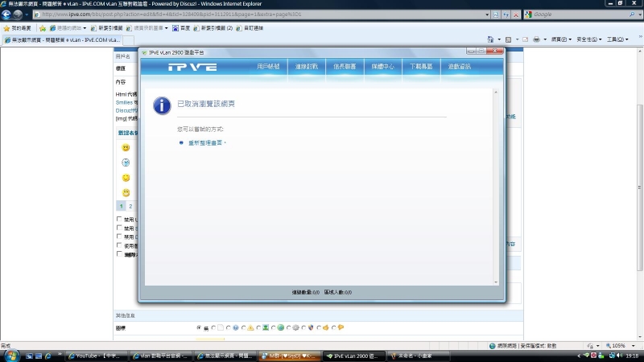Tick the fourth checkbox under the smilies
644x362 pixels.
click(x=119, y=245)
